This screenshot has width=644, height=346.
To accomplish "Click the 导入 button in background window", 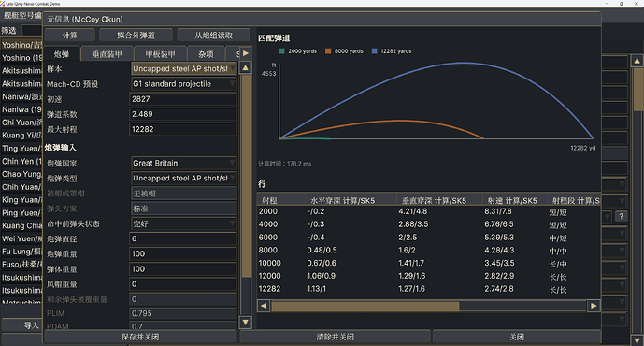I will pyautogui.click(x=22, y=325).
